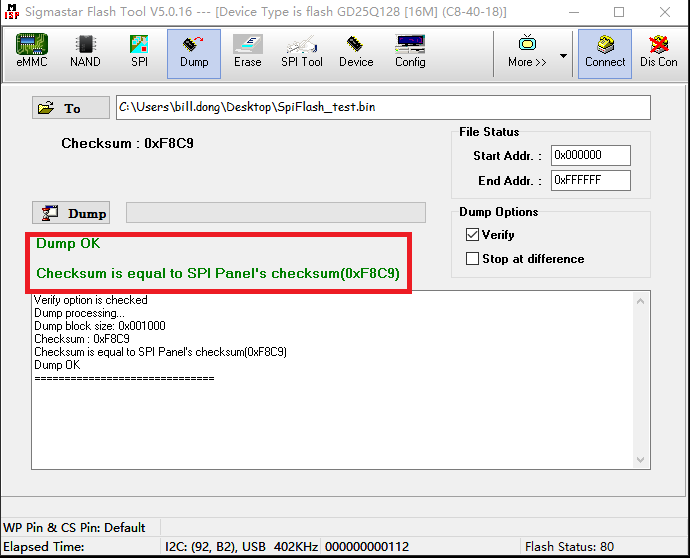Screen dimensions: 690x558
Task: Edit the Start Addr. field
Action: point(590,156)
